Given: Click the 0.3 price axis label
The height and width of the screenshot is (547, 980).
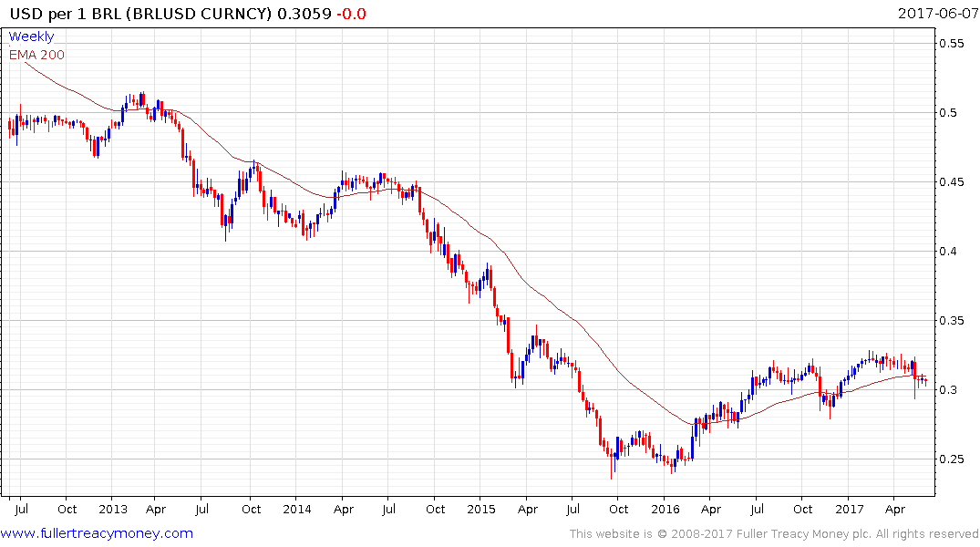Looking at the screenshot, I should 948,390.
